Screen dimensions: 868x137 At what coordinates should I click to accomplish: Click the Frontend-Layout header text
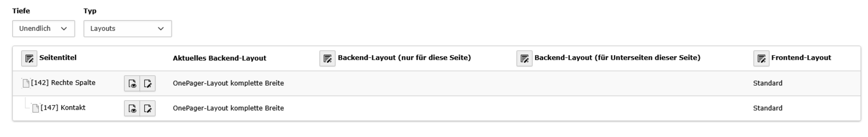[801, 58]
